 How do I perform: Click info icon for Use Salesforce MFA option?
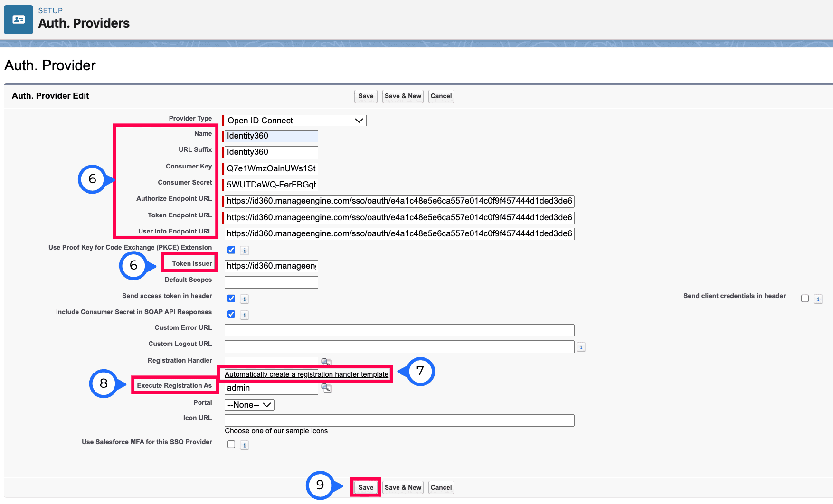pyautogui.click(x=244, y=445)
